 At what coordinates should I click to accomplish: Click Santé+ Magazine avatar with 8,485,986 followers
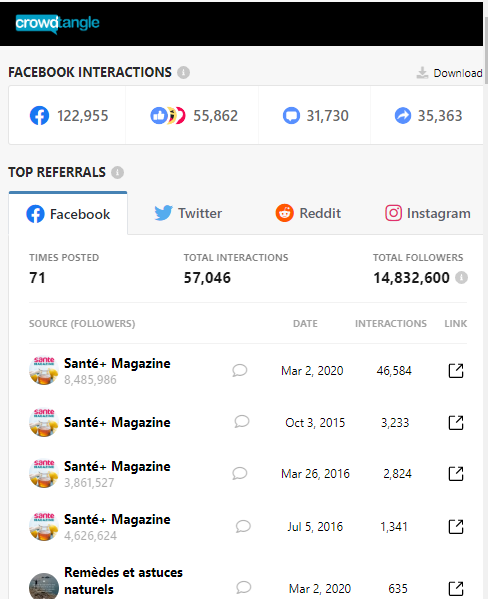click(x=44, y=371)
